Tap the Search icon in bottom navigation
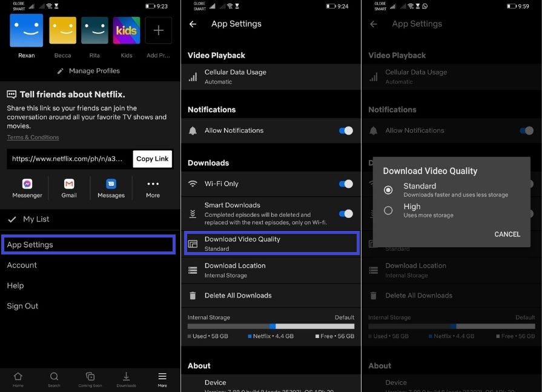This screenshot has width=542, height=392. [55, 377]
